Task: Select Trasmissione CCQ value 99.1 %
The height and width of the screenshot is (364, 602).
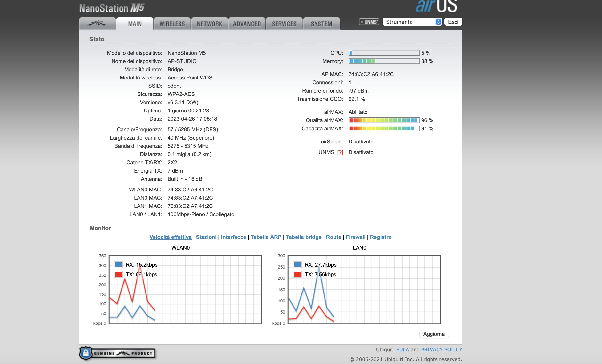Action: tap(357, 99)
